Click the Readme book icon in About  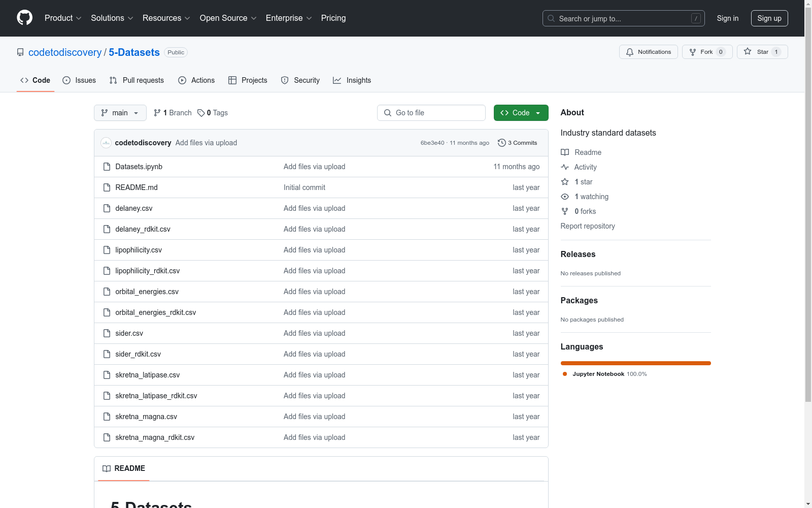pos(565,152)
